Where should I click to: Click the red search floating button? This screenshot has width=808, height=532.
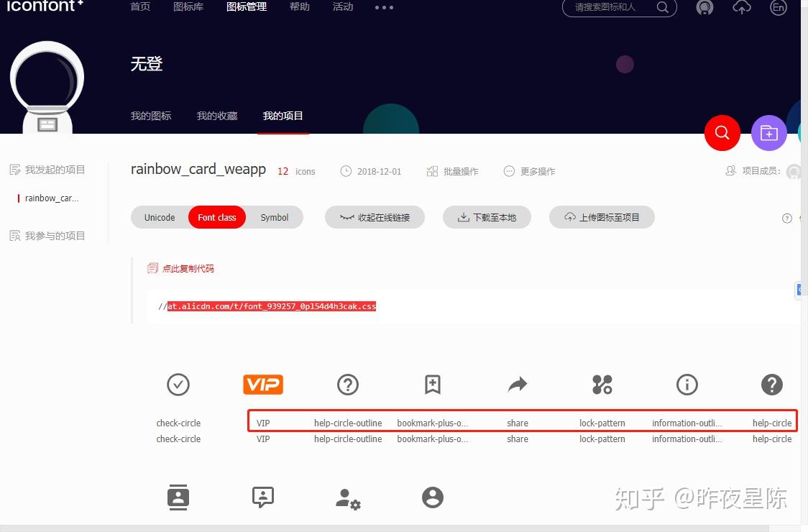click(x=722, y=133)
